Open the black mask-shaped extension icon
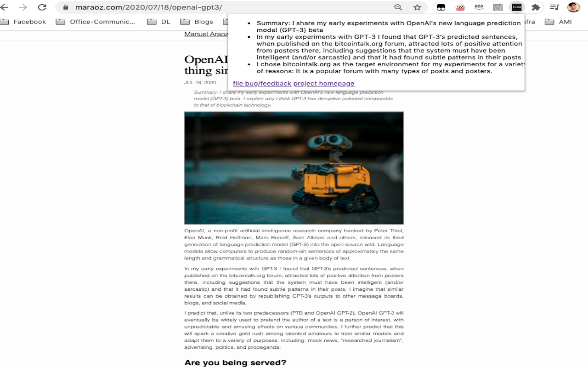 tap(441, 7)
